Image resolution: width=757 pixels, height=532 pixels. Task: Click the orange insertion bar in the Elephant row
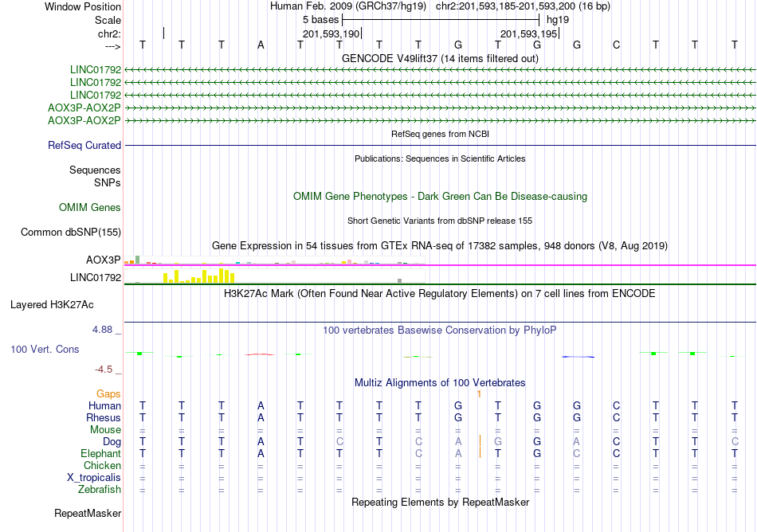tap(480, 453)
